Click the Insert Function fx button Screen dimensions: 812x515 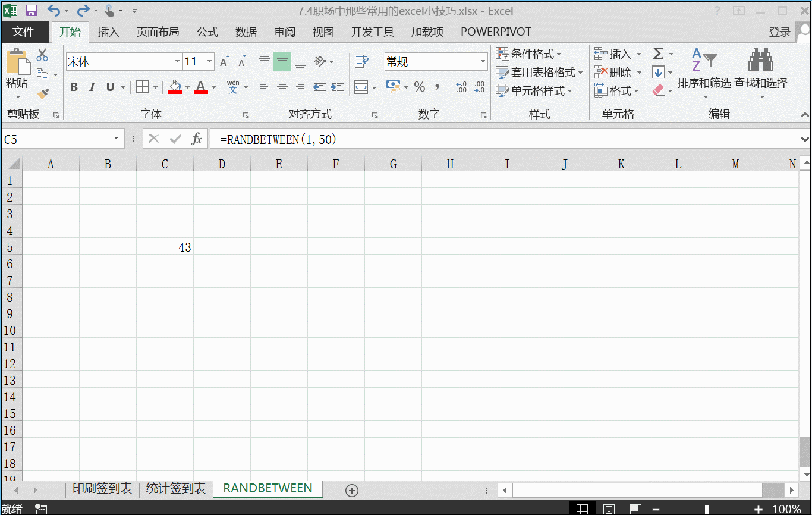click(197, 139)
